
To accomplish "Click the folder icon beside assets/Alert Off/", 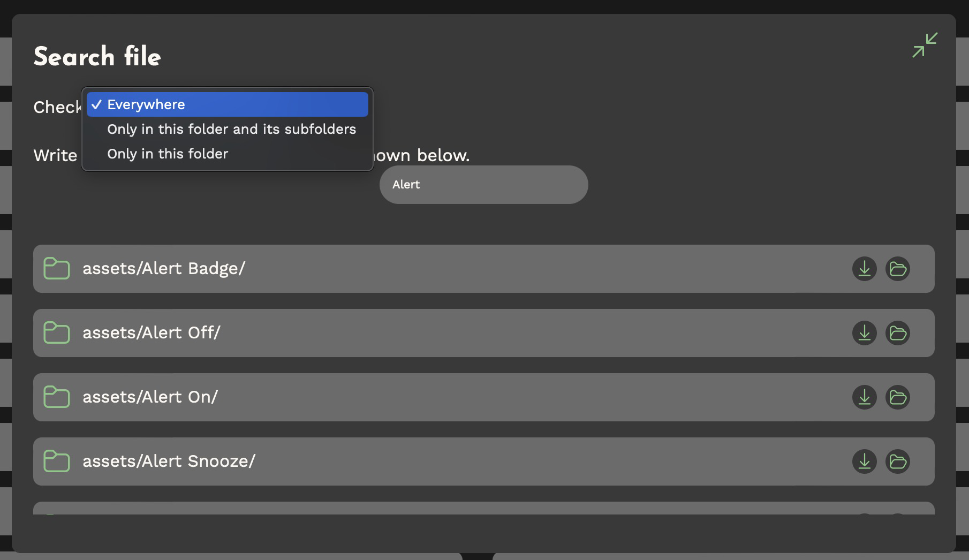I will point(57,332).
